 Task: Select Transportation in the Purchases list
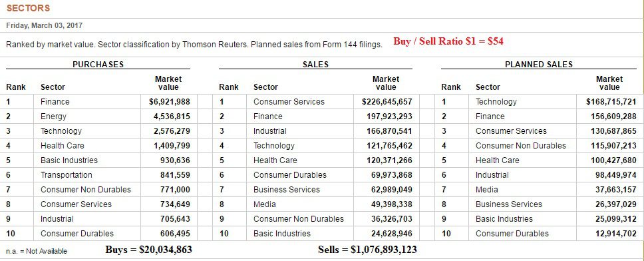[66, 174]
